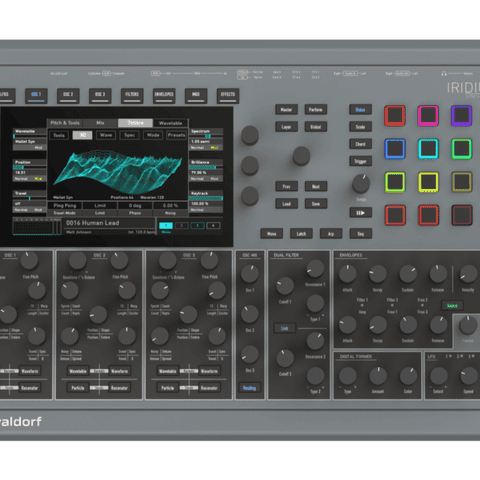The width and height of the screenshot is (480, 480).
Task: Adjust the Brilliance slider on screen
Action: click(x=206, y=167)
